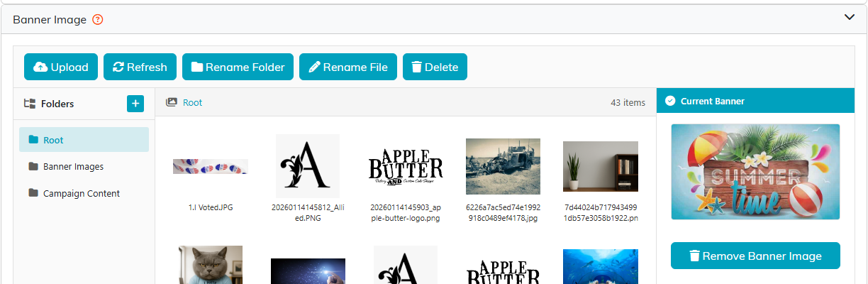Screen dimensions: 868x284
Task: Click the Rename File button
Action: tap(348, 67)
